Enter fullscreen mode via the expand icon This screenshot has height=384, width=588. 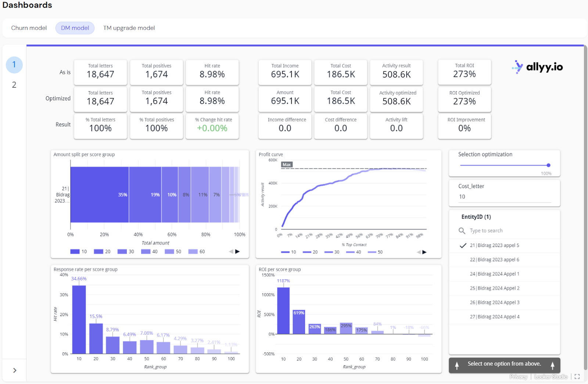coord(576,376)
